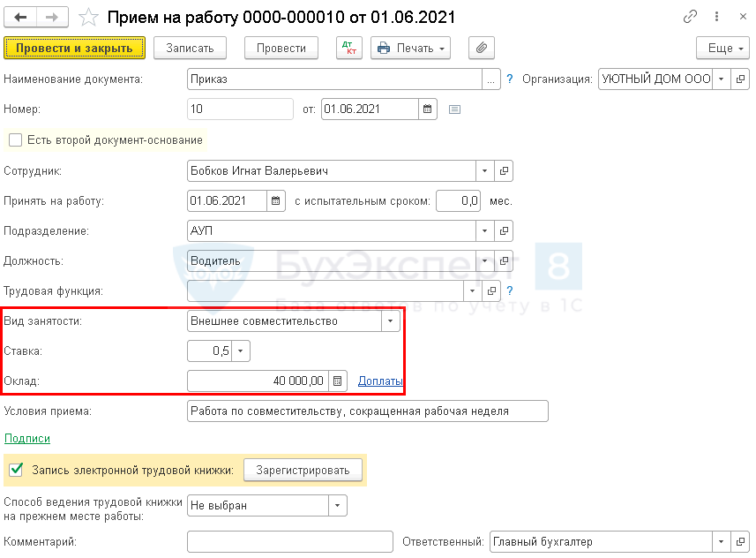
Task: Open the Печать menu
Action: tap(410, 48)
